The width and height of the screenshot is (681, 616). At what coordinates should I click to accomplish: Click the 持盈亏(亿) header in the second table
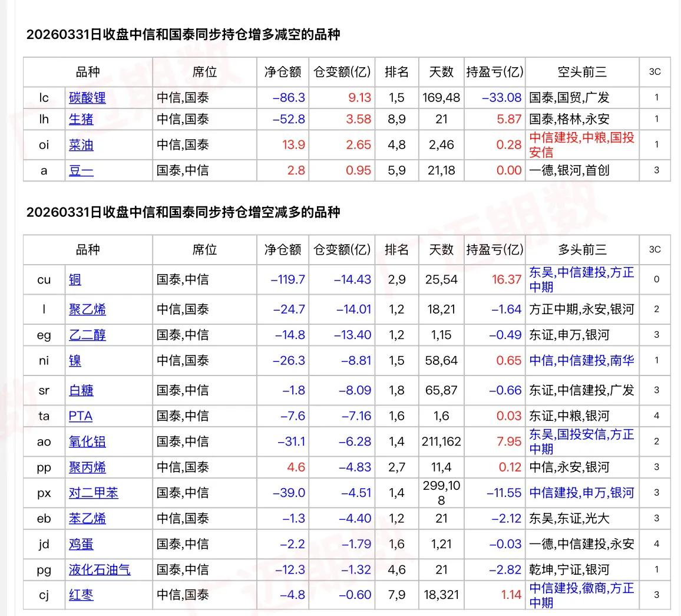(495, 250)
